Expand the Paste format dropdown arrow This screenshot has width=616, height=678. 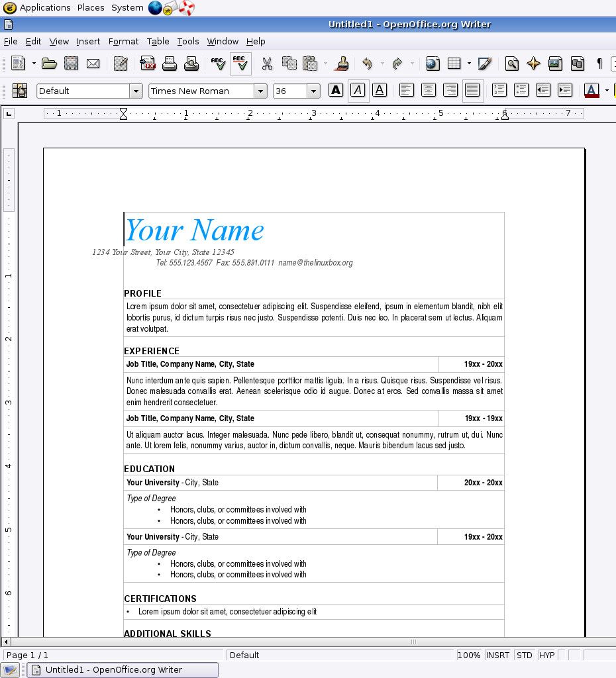coord(325,64)
